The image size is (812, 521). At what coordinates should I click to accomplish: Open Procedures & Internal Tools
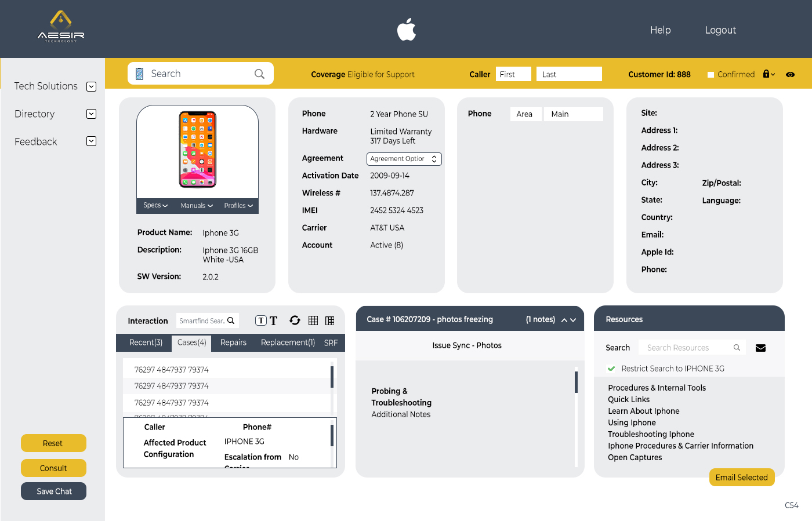pyautogui.click(x=657, y=388)
